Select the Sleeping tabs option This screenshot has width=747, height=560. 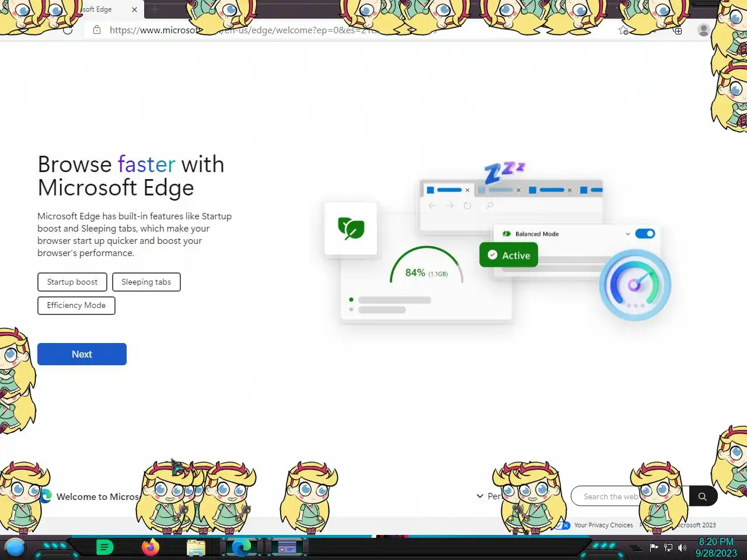[x=146, y=282]
